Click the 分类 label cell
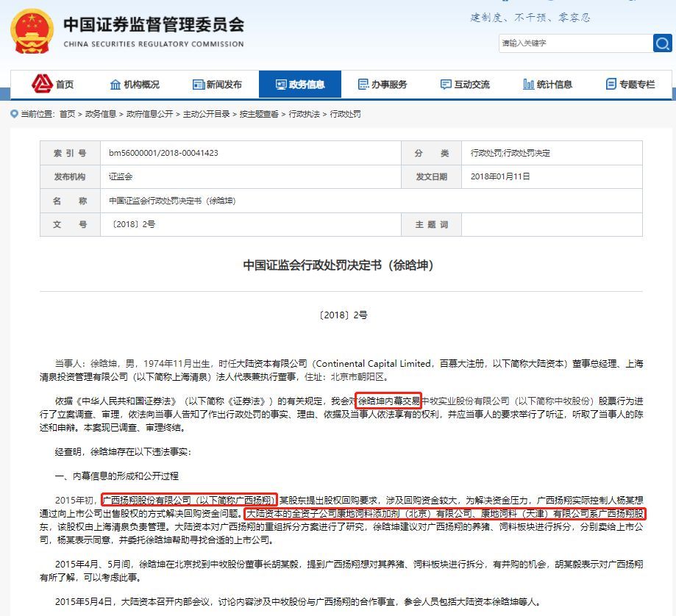 432,153
